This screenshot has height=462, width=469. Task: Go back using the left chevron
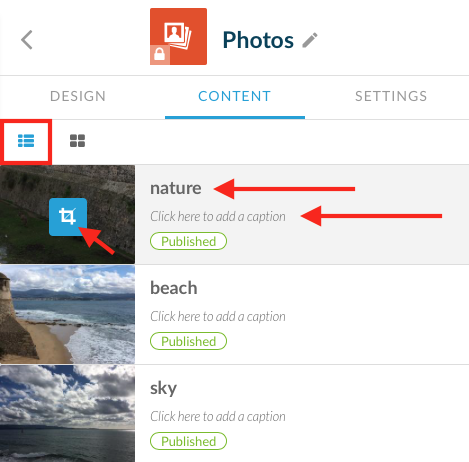27,40
